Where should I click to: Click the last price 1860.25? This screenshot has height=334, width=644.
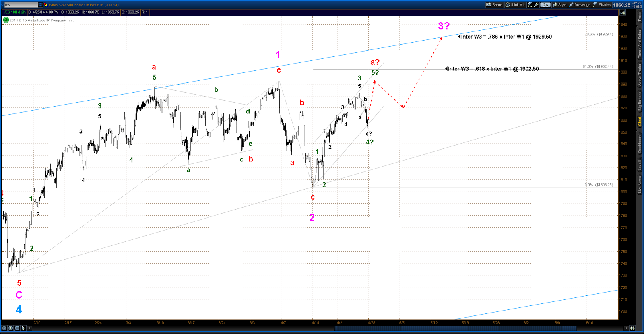pyautogui.click(x=622, y=5)
